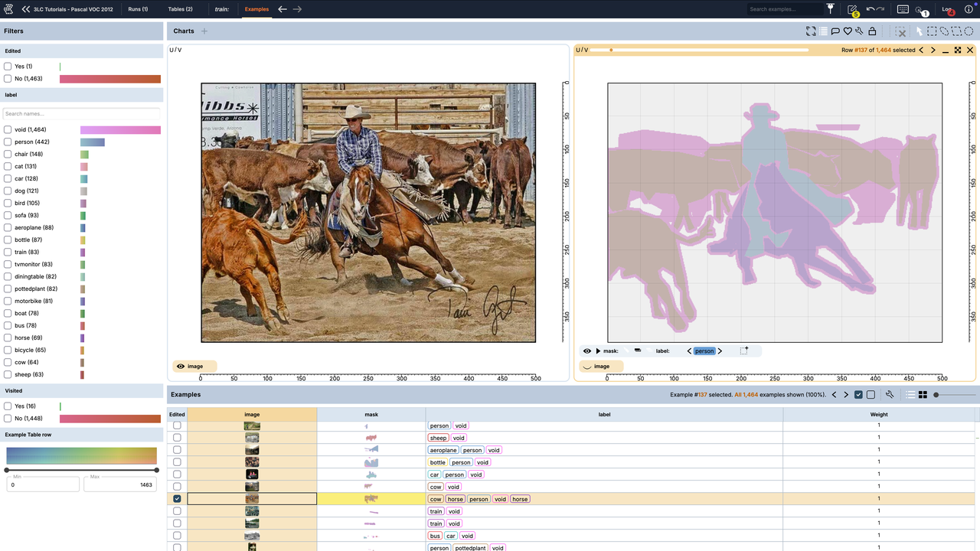
Task: Adjust the example thumbnail size slider
Action: [954, 395]
